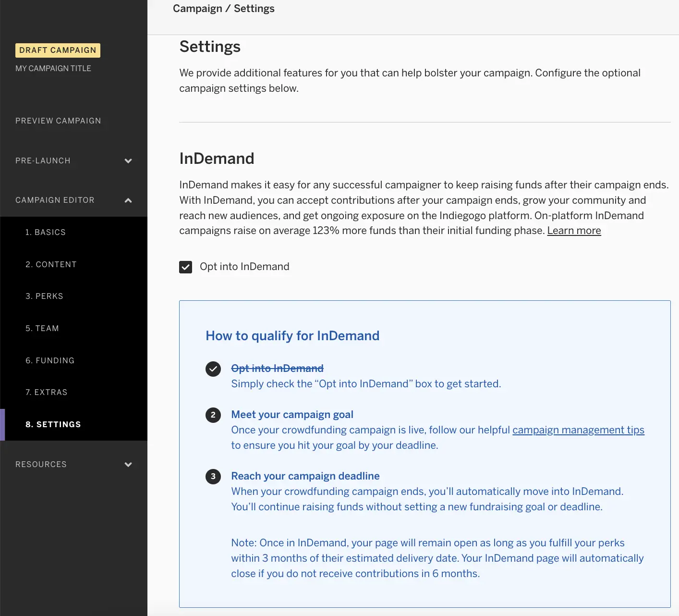Click the Campaign Editor label
The image size is (679, 616).
pyautogui.click(x=55, y=200)
